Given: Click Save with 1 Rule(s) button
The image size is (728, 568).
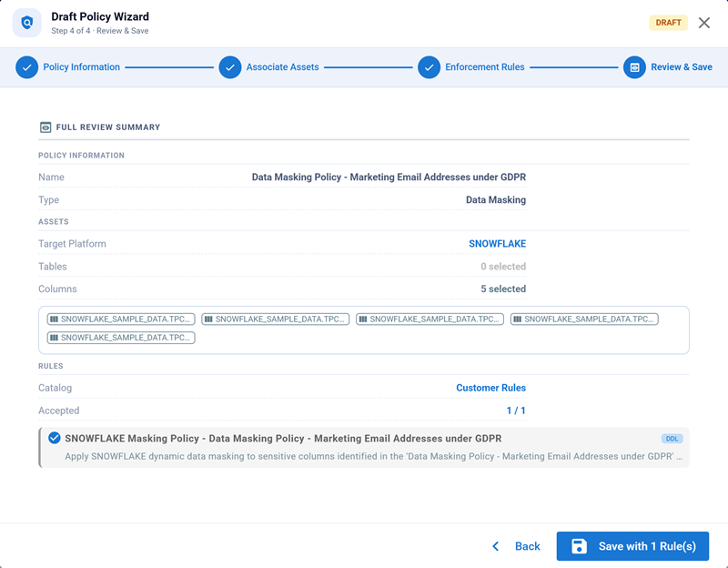Looking at the screenshot, I should (x=632, y=546).
